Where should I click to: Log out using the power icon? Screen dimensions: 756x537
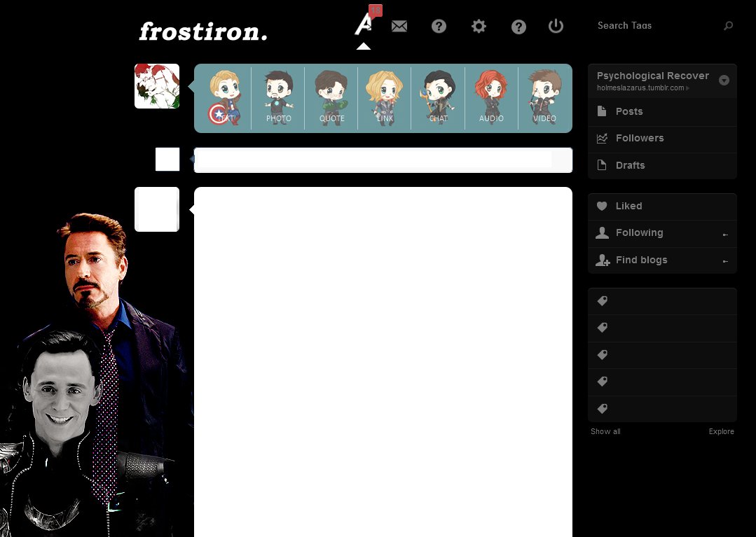tap(556, 25)
